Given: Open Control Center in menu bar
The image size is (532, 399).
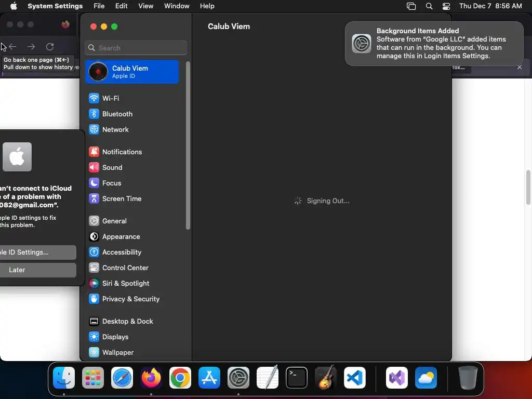Looking at the screenshot, I should pos(446,6).
